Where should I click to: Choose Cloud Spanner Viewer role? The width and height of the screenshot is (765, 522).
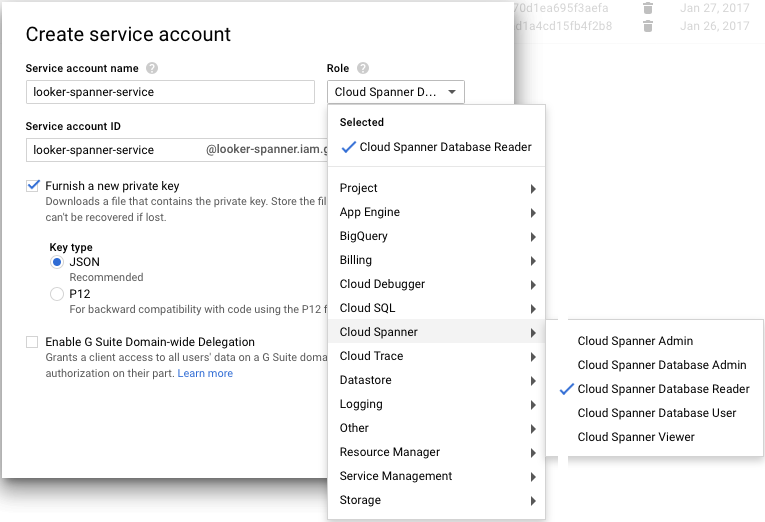636,437
